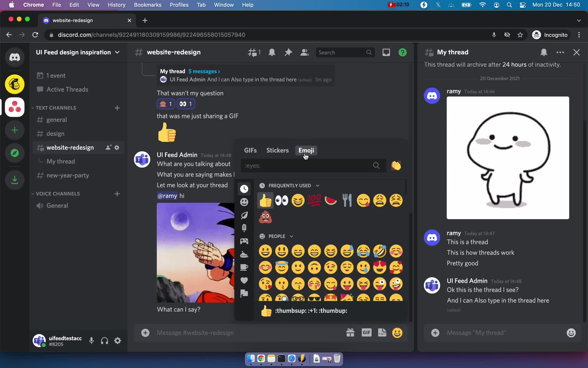Explore public servers compass icon
588x368 pixels.
pyautogui.click(x=14, y=153)
